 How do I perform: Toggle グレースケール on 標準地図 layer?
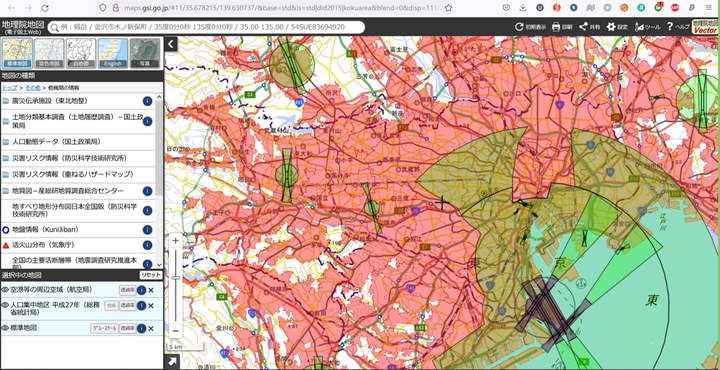[104, 328]
